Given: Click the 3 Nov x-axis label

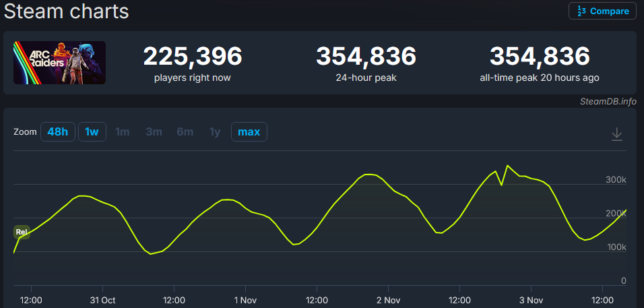Looking at the screenshot, I should (x=531, y=300).
